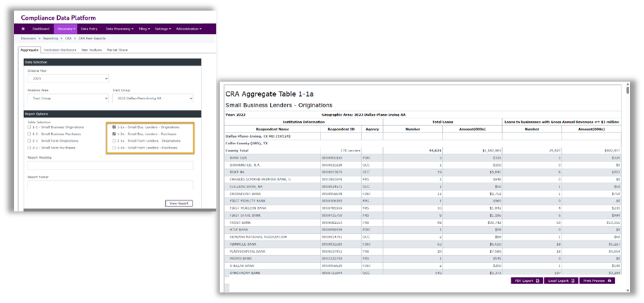Check 2-1a Small Farm Lenders Originations
644x303 pixels.
tap(114, 141)
